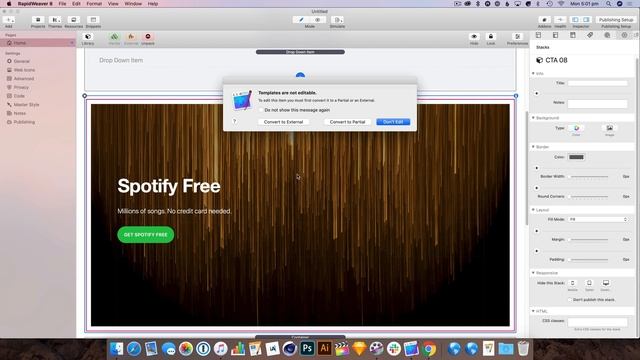Screen dimensions: 640x360
Task: Open Stacks Preferences icon
Action: click(x=517, y=37)
